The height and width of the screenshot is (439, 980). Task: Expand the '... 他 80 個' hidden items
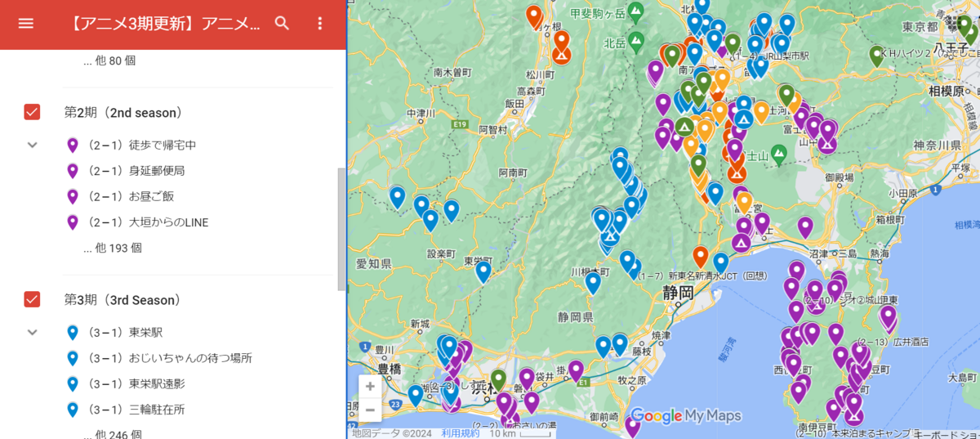point(109,60)
